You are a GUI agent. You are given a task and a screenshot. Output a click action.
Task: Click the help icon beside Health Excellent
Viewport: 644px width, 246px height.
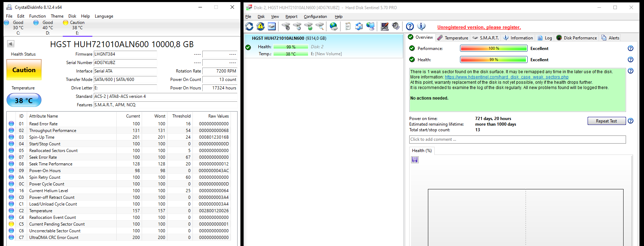[x=631, y=59]
